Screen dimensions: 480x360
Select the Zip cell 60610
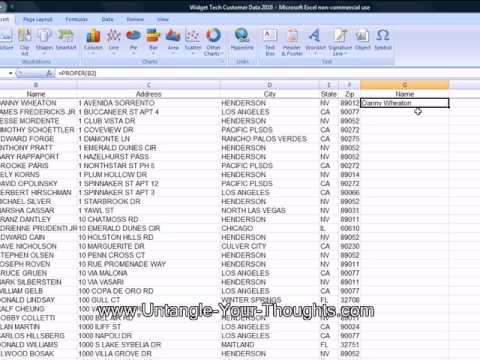(350, 228)
